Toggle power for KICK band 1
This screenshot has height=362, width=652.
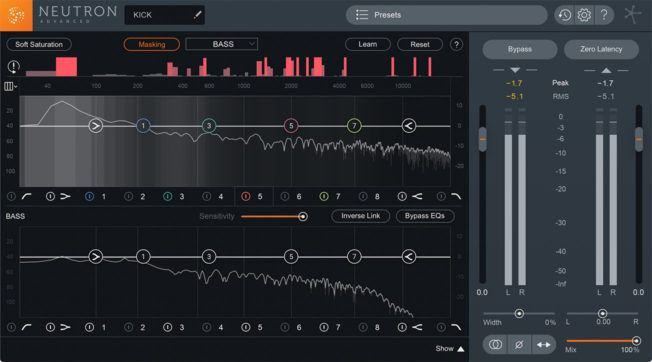89,196
